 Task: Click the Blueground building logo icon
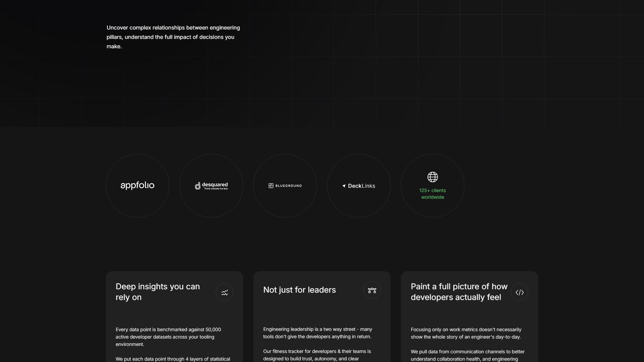(x=270, y=186)
